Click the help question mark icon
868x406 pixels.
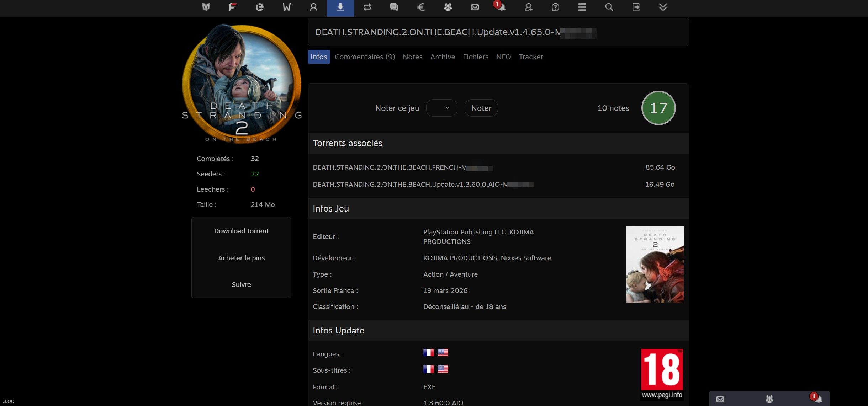click(555, 7)
